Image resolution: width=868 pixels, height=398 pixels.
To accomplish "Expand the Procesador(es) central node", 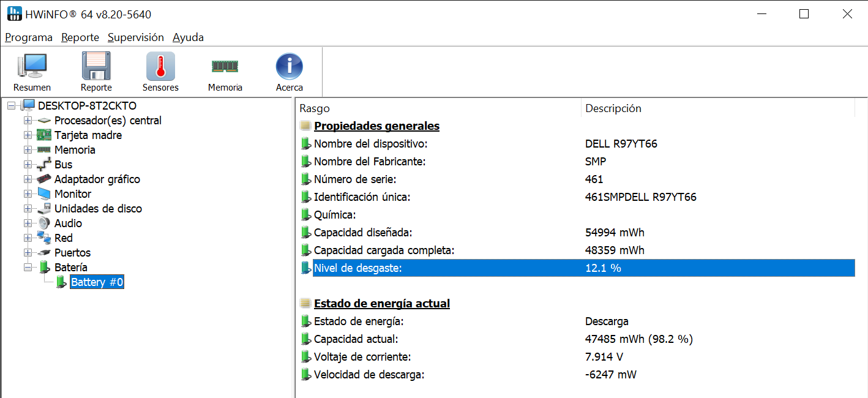I will pyautogui.click(x=28, y=121).
